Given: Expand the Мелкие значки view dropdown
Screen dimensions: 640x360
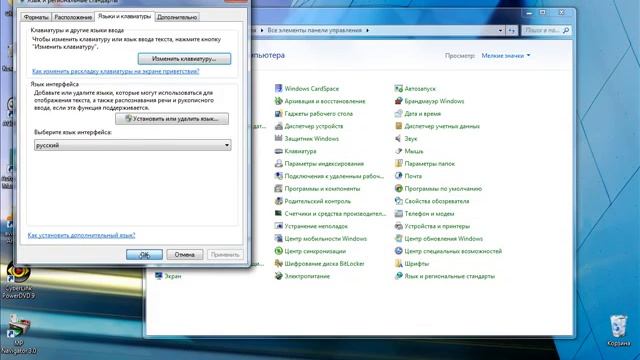Looking at the screenshot, I should click(x=506, y=56).
